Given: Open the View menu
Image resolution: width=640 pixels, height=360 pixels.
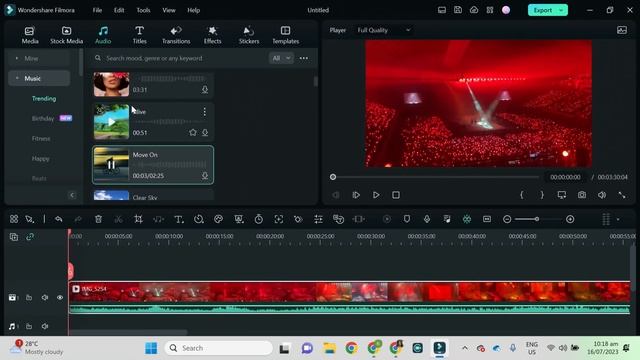Looking at the screenshot, I should 169,10.
